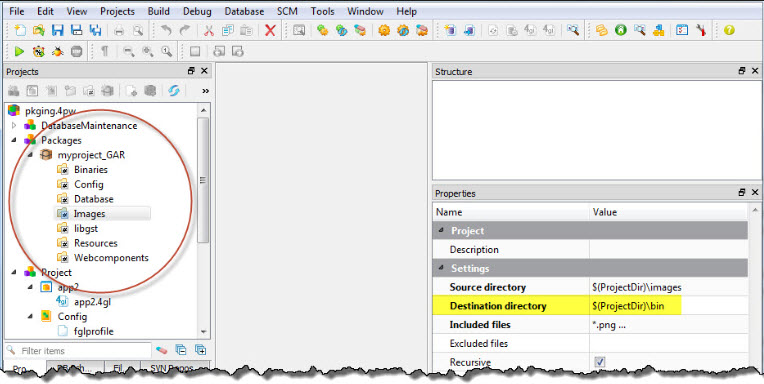Click the wrench Preferences tools icon
764x384 pixels.
pos(701,31)
